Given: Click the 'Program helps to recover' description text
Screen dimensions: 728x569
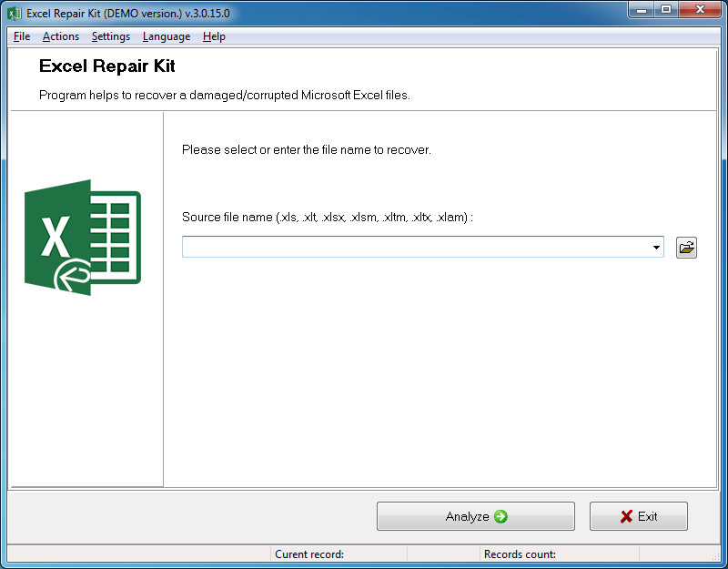Looking at the screenshot, I should 224,96.
